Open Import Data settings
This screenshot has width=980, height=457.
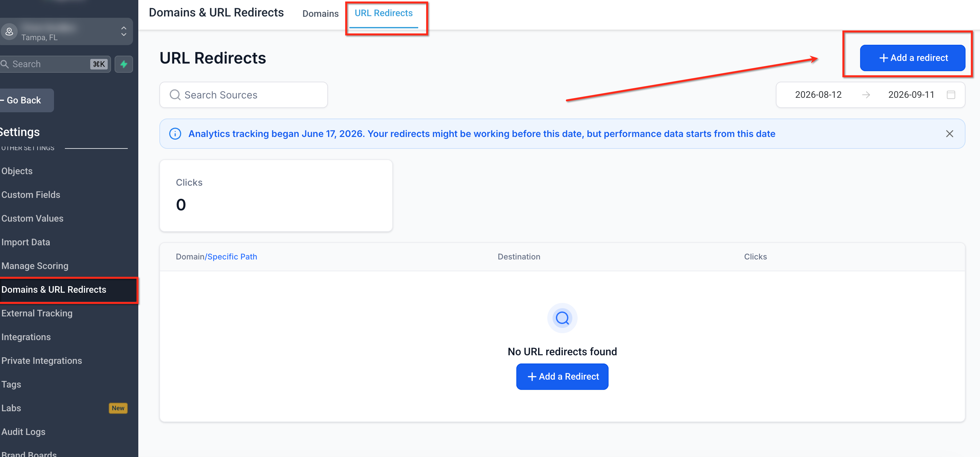26,242
